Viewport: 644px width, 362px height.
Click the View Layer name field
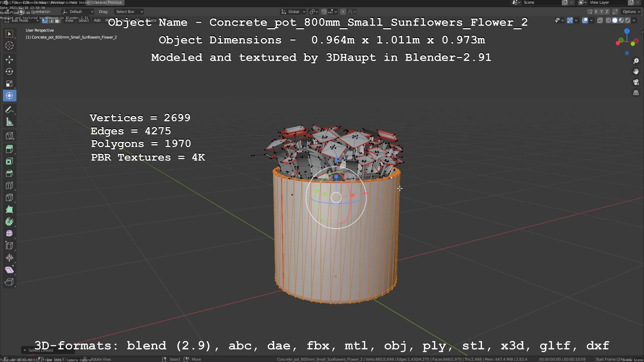[608, 3]
